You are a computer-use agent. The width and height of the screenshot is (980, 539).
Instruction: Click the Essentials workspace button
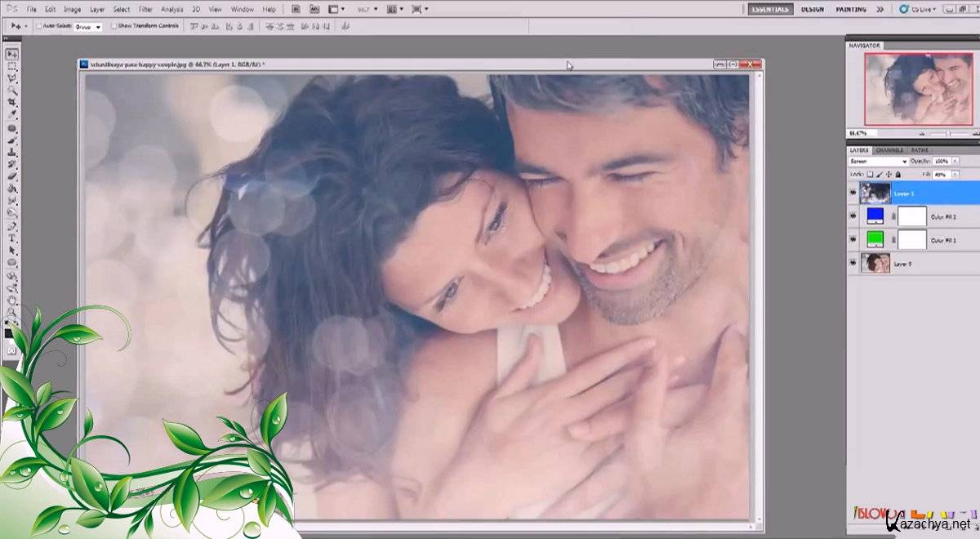[768, 9]
